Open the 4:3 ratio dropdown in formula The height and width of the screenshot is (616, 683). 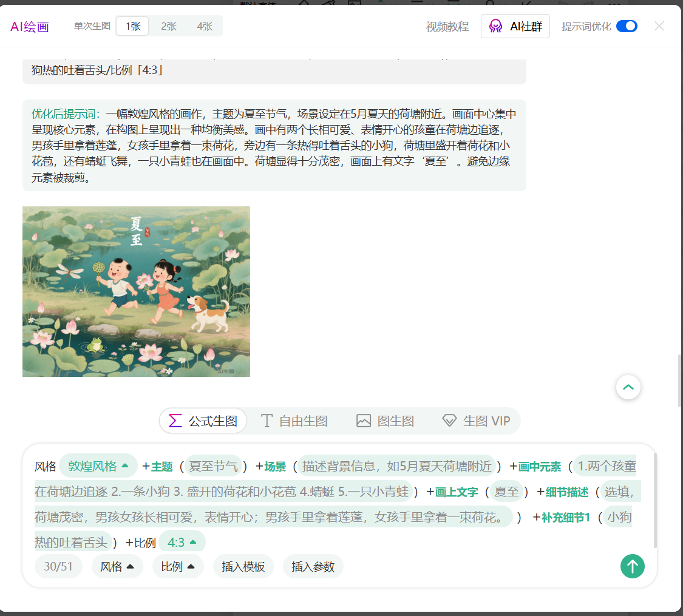[182, 542]
